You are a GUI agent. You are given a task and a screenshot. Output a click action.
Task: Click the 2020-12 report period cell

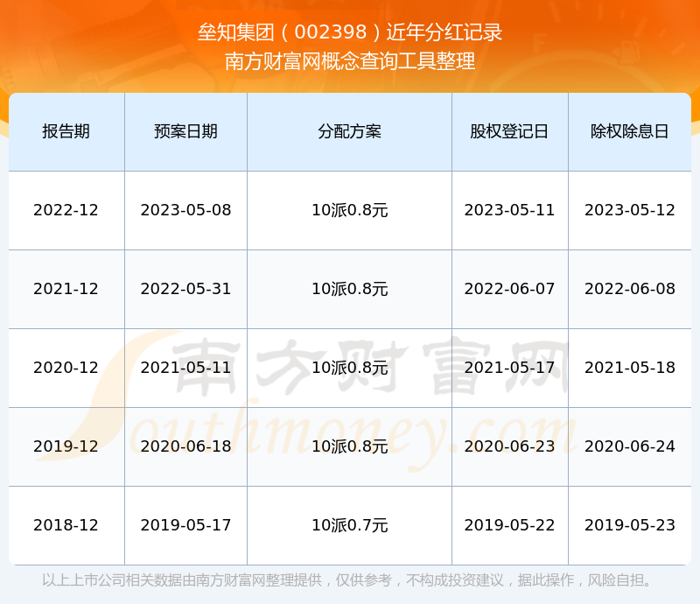[66, 368]
